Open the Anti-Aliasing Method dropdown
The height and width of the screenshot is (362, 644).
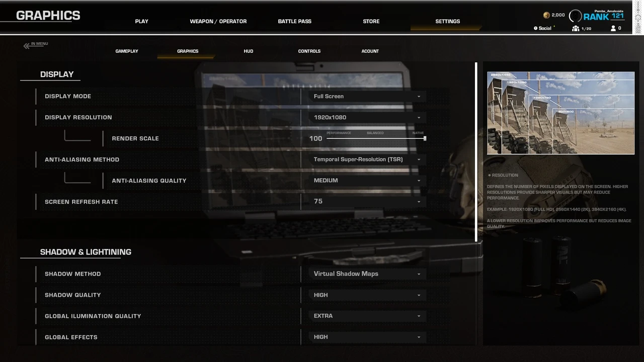[367, 160]
